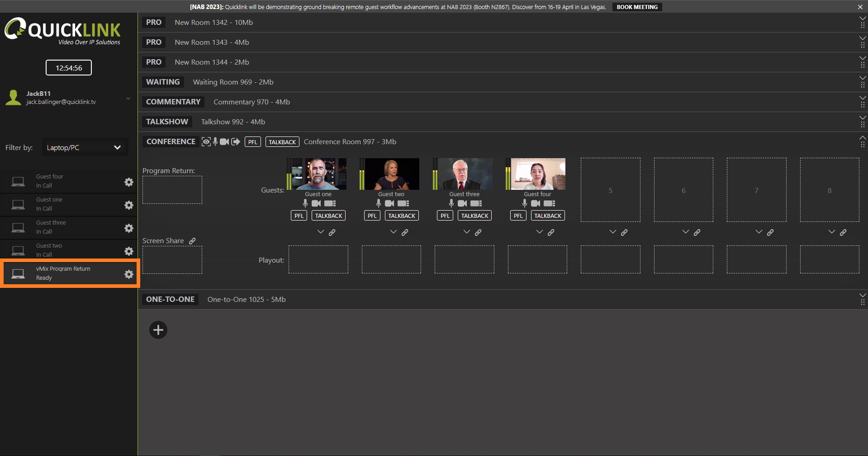Screen dimensions: 868x456
Task: Open chevron dropdown under Guest one slot
Action: pos(321,232)
